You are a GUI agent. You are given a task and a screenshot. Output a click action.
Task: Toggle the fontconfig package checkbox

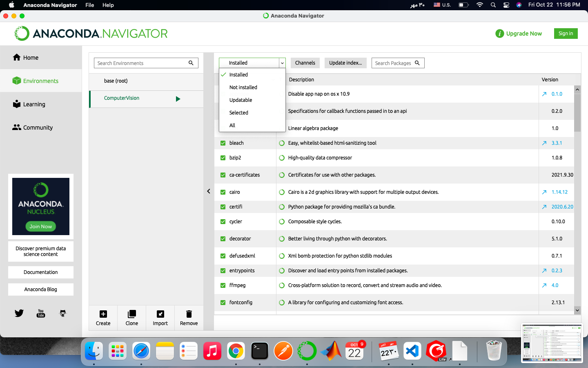pos(223,303)
